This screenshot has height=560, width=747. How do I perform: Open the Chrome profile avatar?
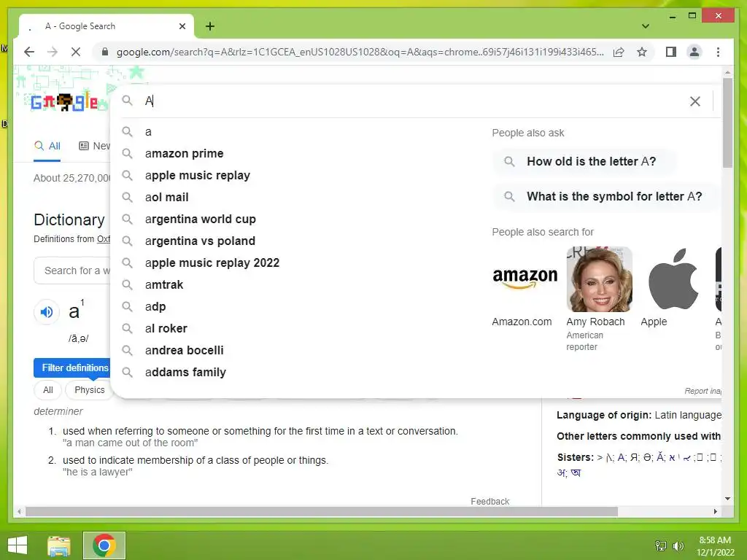[x=694, y=52]
